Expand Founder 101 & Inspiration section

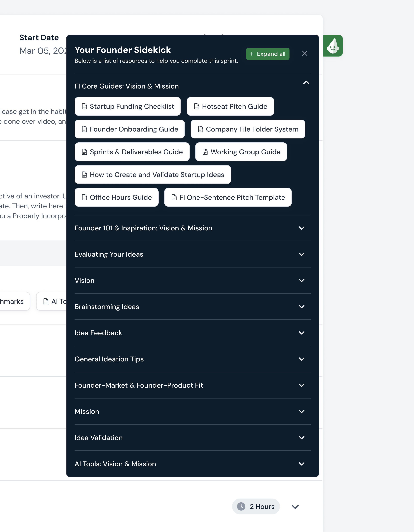[301, 228]
